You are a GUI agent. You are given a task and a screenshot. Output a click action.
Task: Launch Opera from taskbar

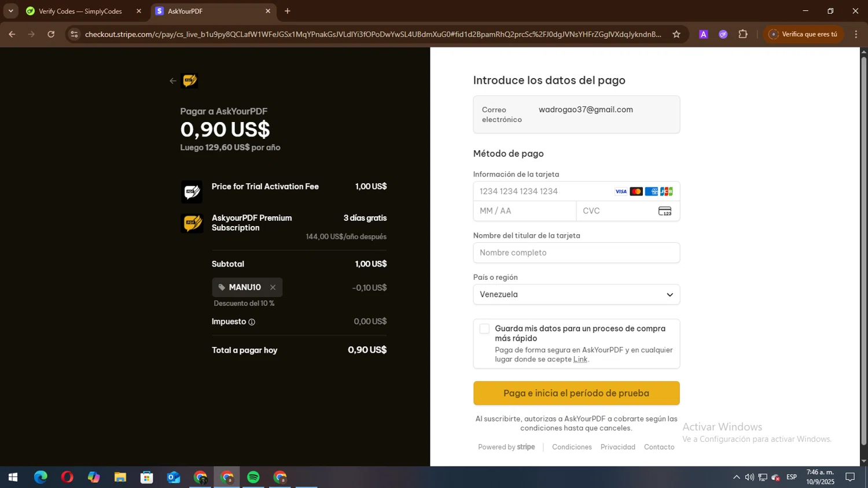pos(67,477)
